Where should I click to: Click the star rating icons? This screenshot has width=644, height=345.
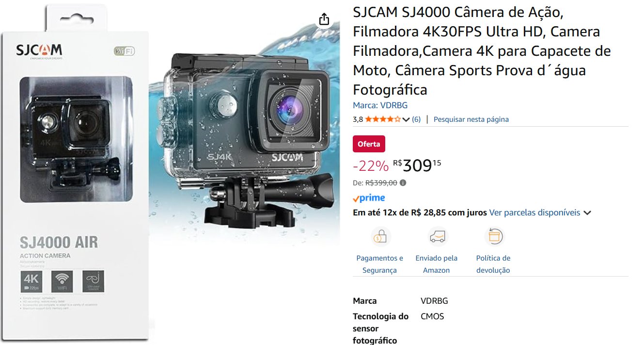point(383,119)
